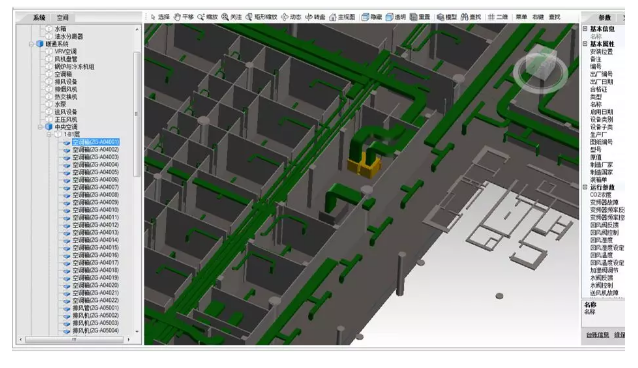Click device icon beside 空调箱(ZG-A04015)

point(67,248)
